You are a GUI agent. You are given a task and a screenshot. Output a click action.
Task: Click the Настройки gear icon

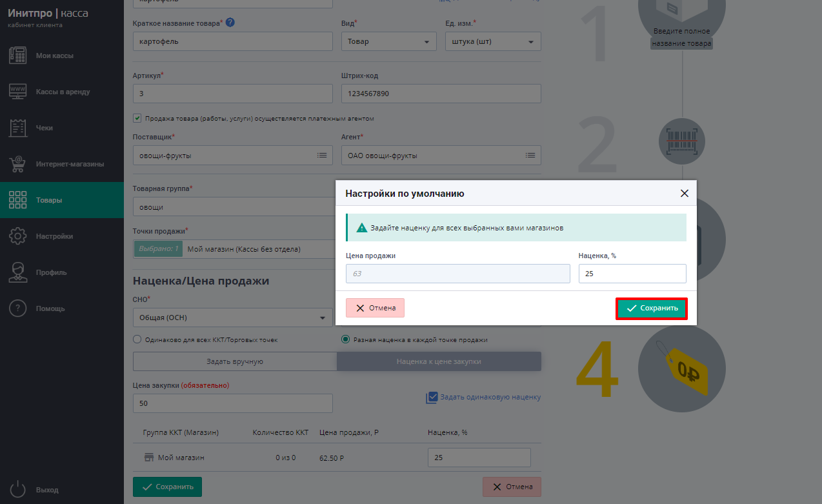[x=18, y=236]
